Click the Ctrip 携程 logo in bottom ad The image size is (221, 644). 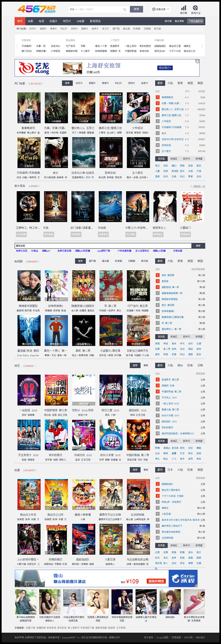pos(183,579)
